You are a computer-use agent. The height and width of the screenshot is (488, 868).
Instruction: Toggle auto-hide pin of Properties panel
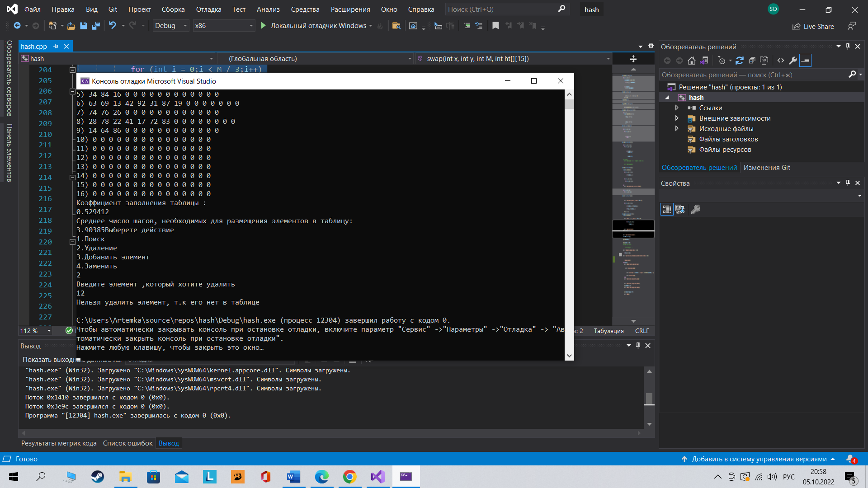point(848,183)
